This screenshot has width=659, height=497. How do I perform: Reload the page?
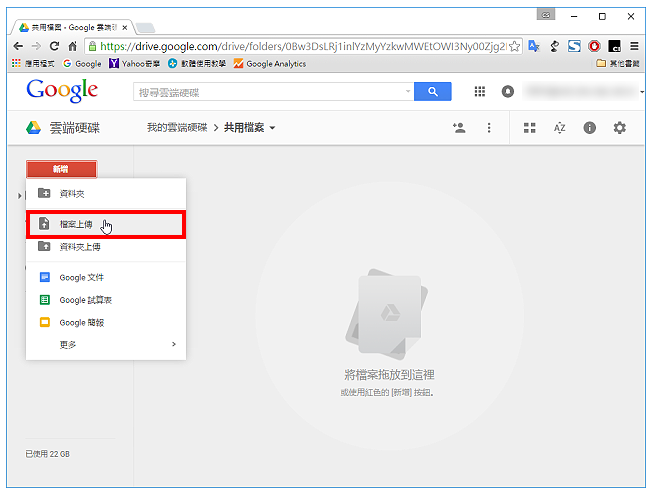tap(54, 46)
